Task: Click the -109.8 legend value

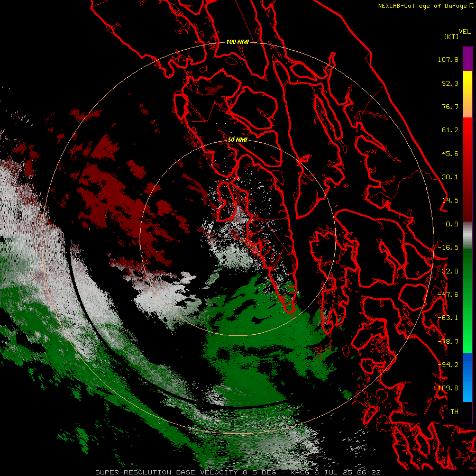Action: tap(446, 388)
